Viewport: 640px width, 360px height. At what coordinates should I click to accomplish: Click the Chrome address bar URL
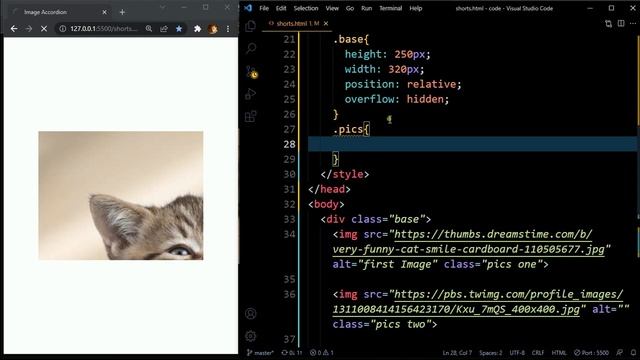(104, 29)
